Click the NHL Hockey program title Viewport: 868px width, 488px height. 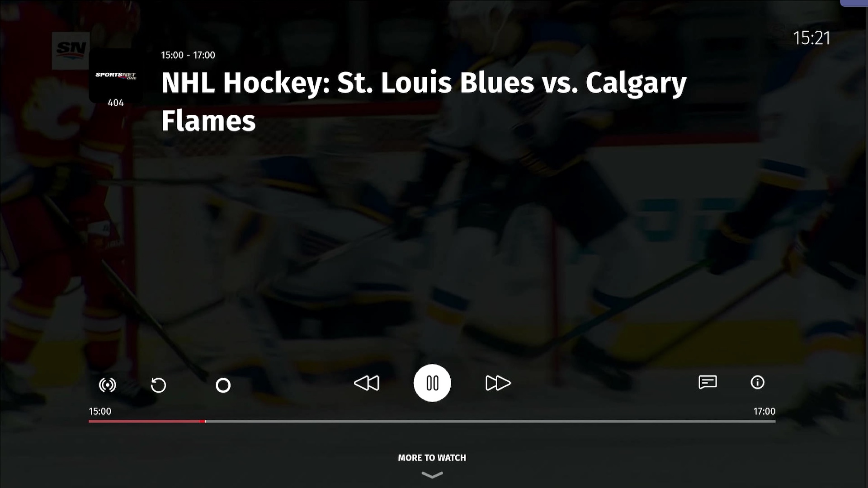(424, 102)
